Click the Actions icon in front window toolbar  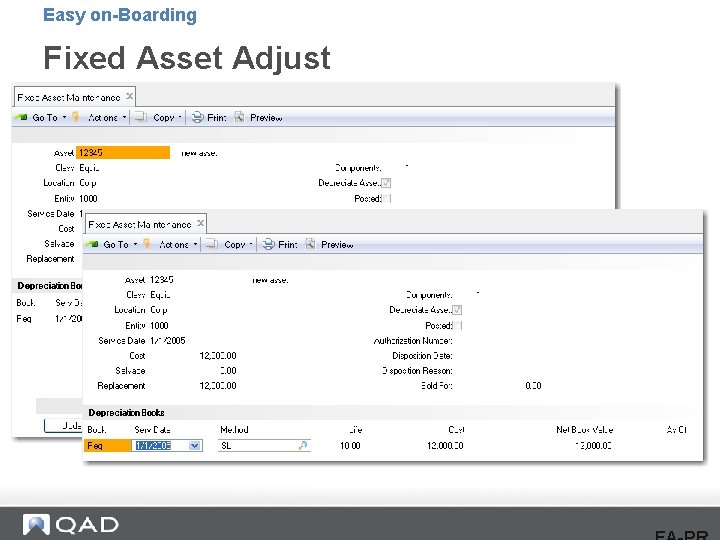pos(147,244)
